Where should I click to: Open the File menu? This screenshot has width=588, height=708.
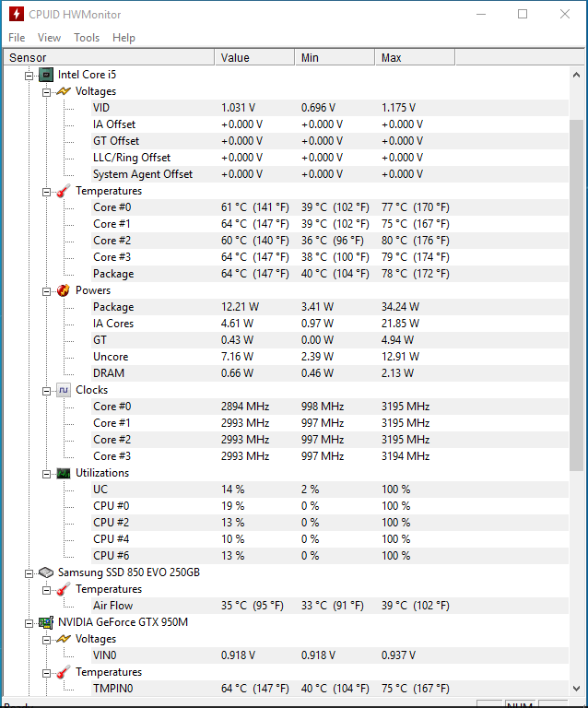click(x=17, y=38)
